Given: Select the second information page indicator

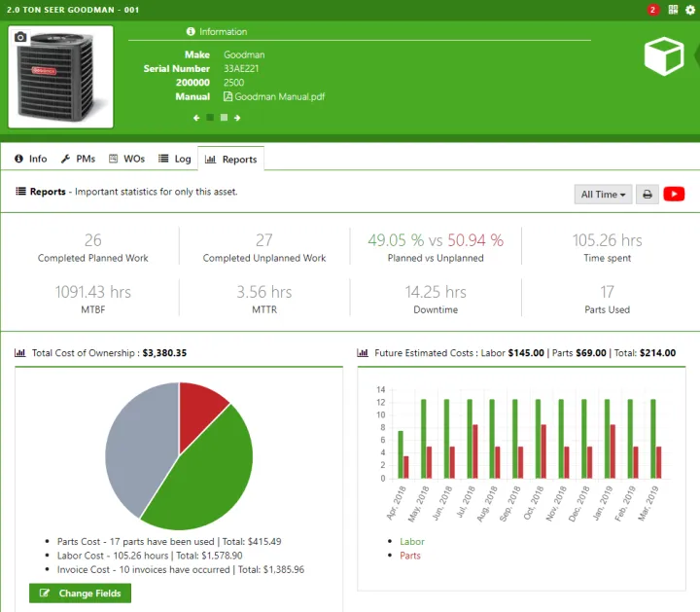Looking at the screenshot, I should (x=224, y=118).
